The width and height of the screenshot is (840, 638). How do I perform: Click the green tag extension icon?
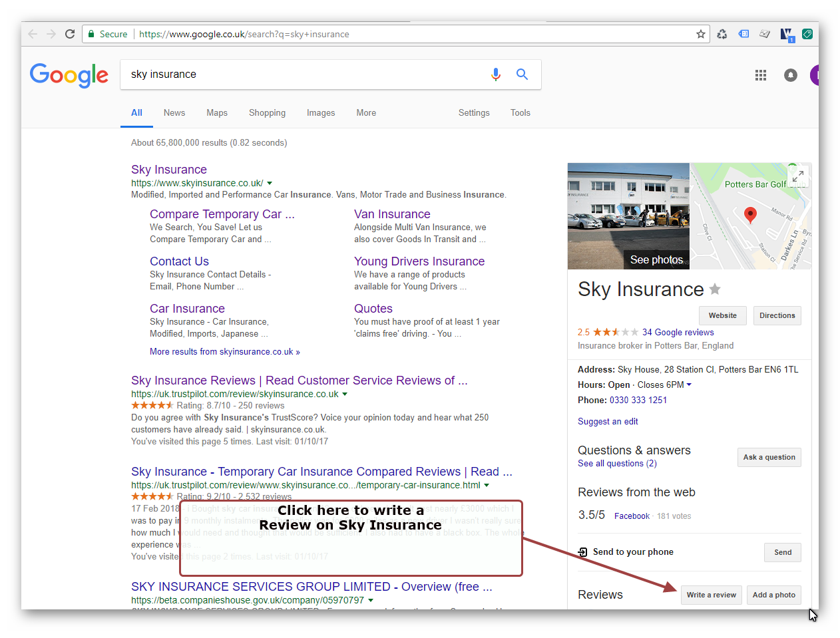(807, 34)
